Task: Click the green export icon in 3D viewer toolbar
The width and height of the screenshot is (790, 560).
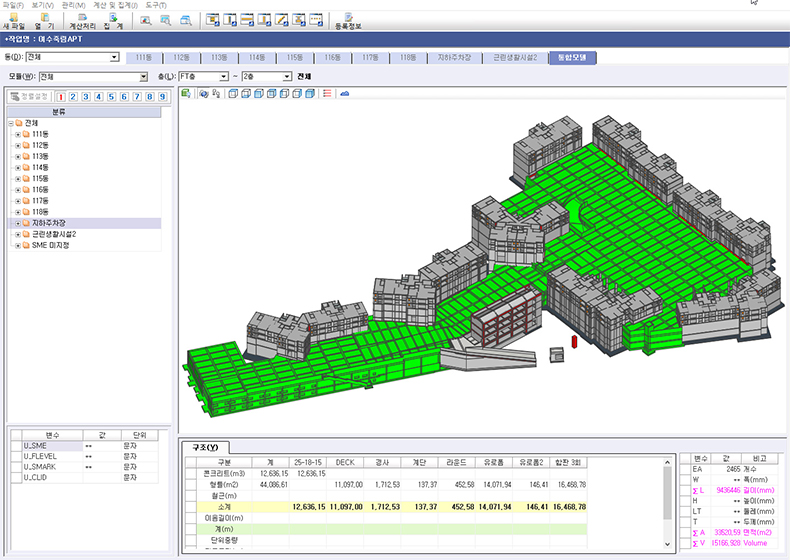Action: pyautogui.click(x=186, y=93)
